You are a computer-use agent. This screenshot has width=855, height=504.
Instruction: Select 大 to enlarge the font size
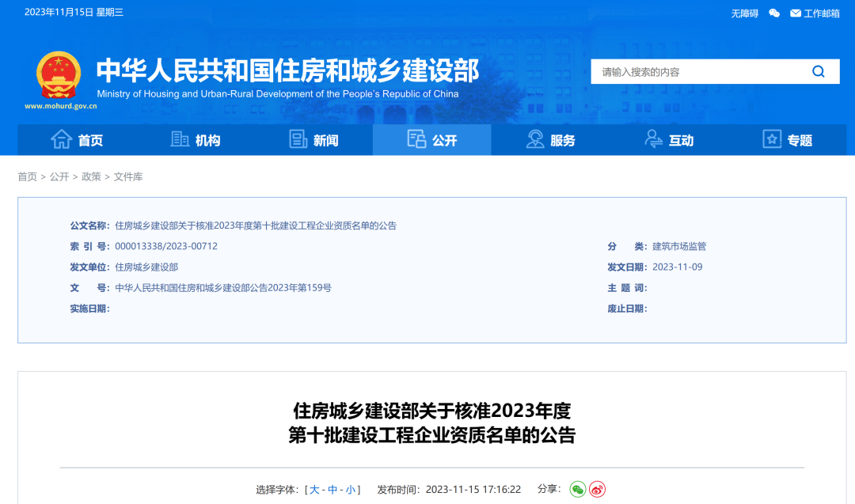(316, 490)
